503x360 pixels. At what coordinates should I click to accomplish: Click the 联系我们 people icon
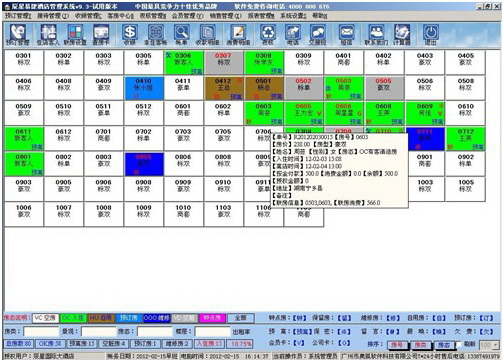[x=376, y=35]
